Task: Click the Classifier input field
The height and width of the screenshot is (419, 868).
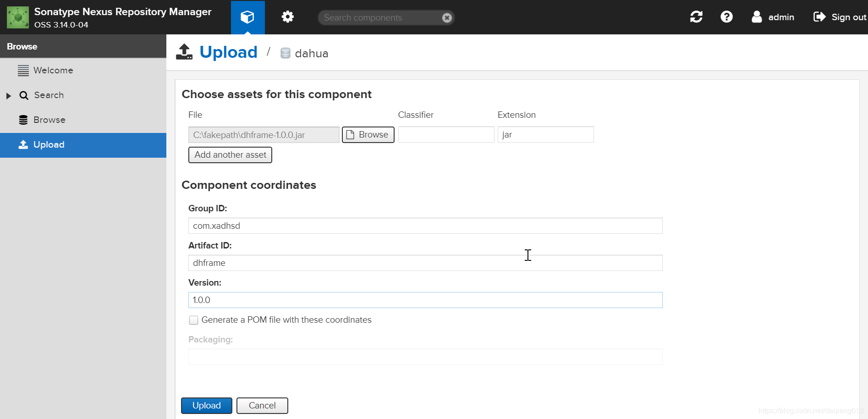Action: click(445, 134)
